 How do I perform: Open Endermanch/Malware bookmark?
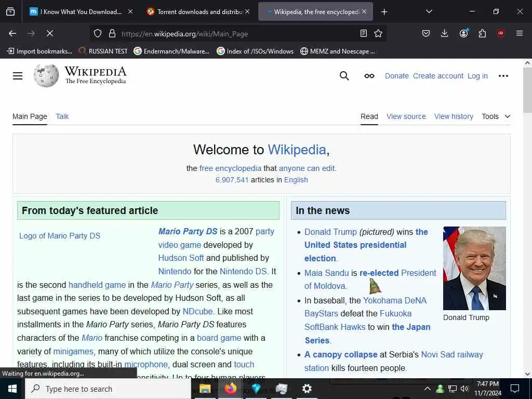(x=171, y=51)
